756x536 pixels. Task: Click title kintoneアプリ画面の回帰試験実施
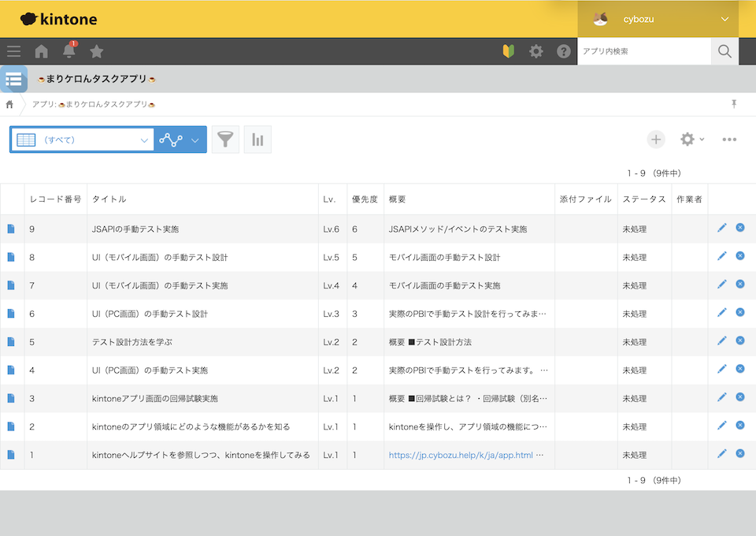[x=155, y=399]
